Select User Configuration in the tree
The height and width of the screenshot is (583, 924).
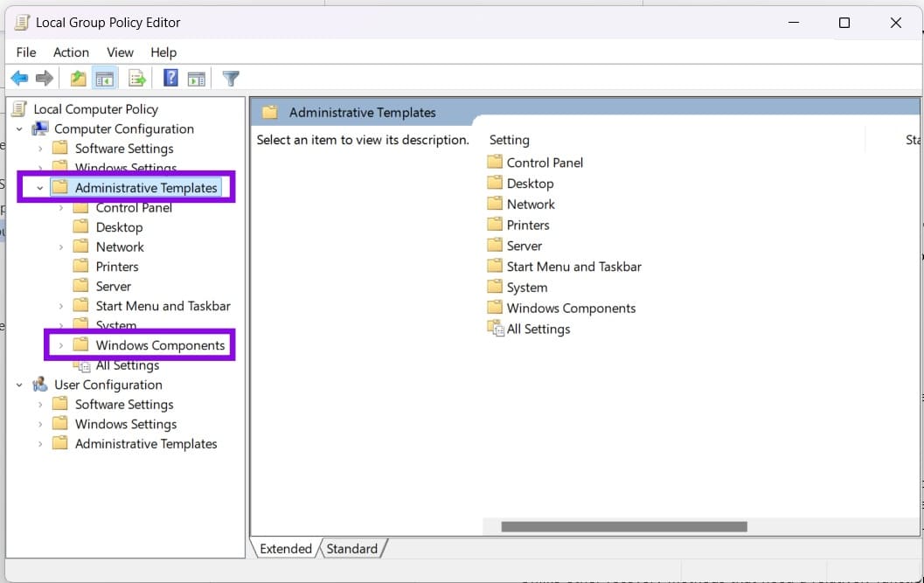pyautogui.click(x=108, y=385)
